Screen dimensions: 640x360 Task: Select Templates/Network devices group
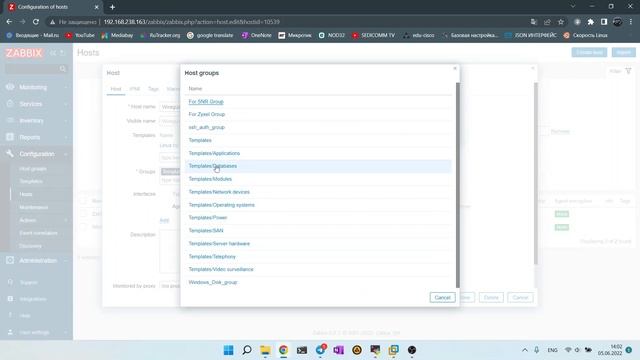tap(219, 192)
